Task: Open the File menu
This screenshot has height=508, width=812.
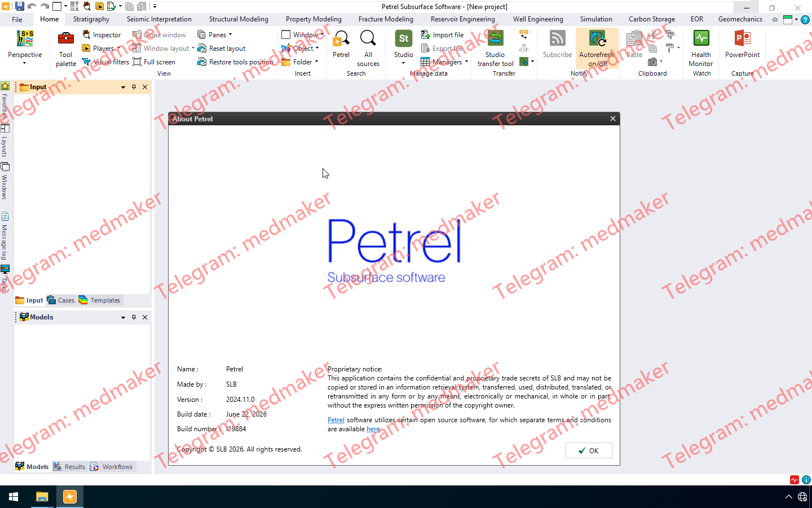Action: coord(17,19)
